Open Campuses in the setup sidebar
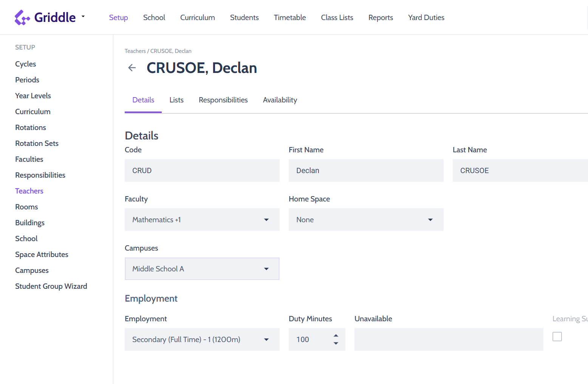This screenshot has height=384, width=588. point(32,270)
